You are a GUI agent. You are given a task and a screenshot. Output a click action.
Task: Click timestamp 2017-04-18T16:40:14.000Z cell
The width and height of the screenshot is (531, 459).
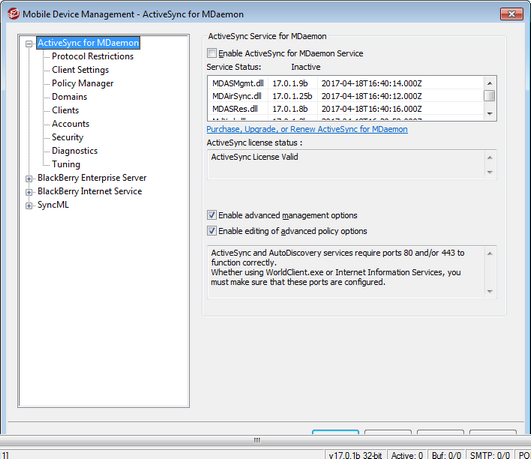371,83
